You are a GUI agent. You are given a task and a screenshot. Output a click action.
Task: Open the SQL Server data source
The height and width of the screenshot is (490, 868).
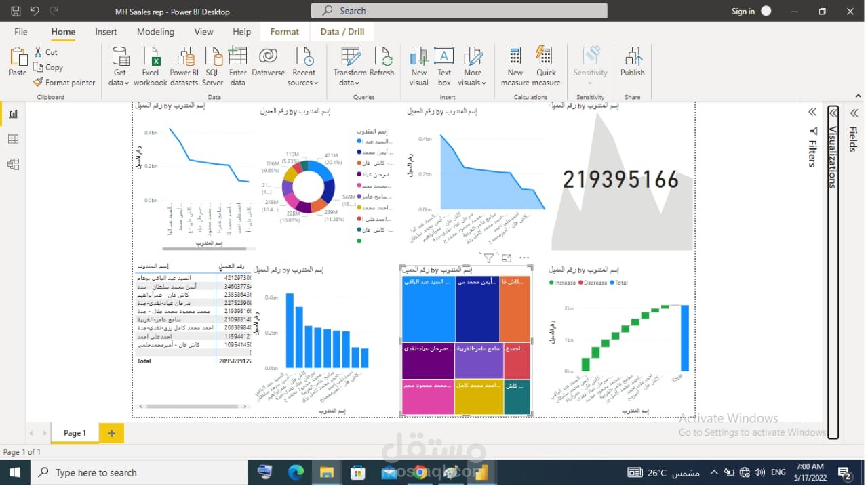click(213, 66)
